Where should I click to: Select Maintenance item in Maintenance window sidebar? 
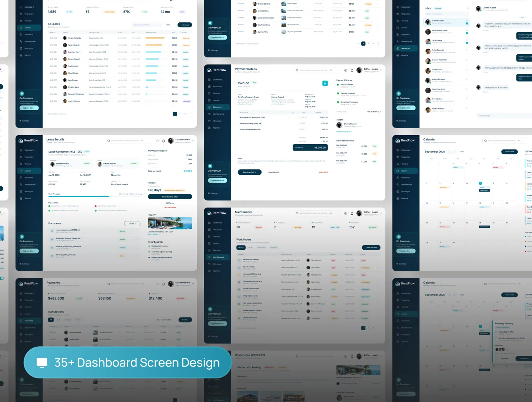tap(217, 257)
